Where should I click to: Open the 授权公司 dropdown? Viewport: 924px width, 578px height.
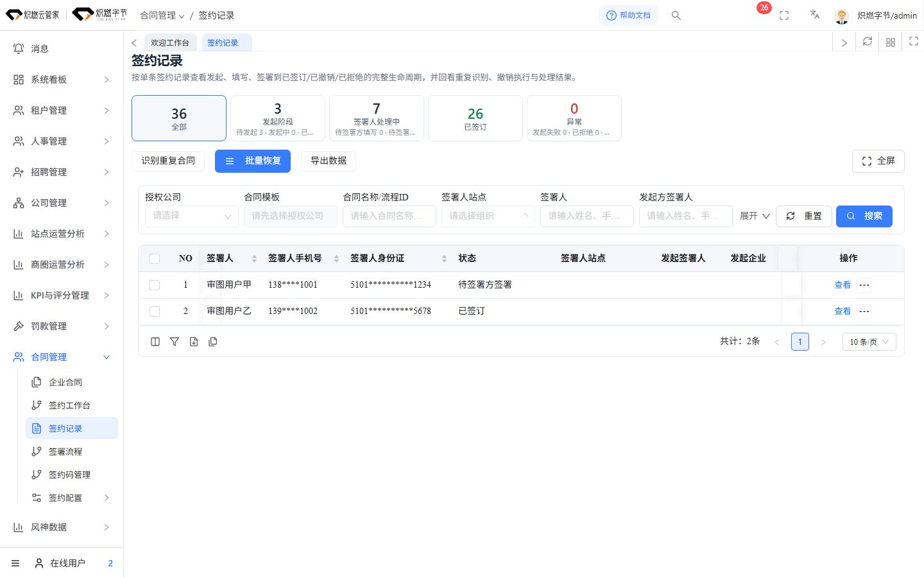pos(192,216)
